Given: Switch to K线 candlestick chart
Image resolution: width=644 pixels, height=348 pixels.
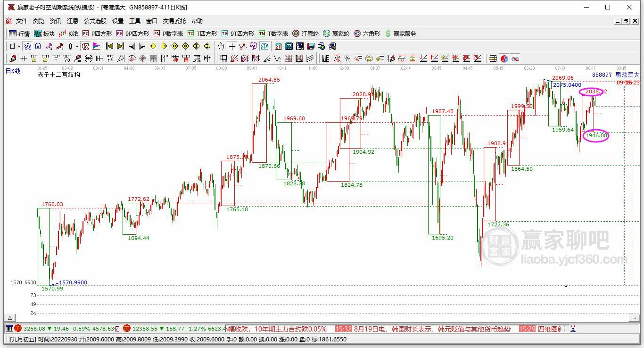Looking at the screenshot, I should pos(68,33).
